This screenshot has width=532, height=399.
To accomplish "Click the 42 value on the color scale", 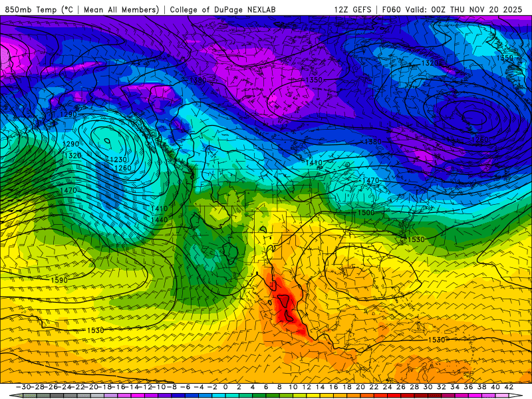I will click(509, 387).
